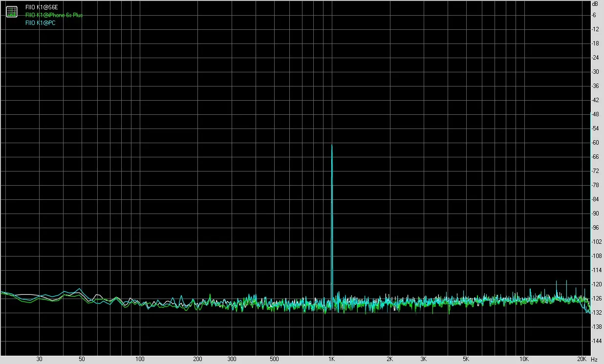This screenshot has height=364, width=604.
Task: Click the -96 value on the dB axis
Action: click(x=595, y=228)
